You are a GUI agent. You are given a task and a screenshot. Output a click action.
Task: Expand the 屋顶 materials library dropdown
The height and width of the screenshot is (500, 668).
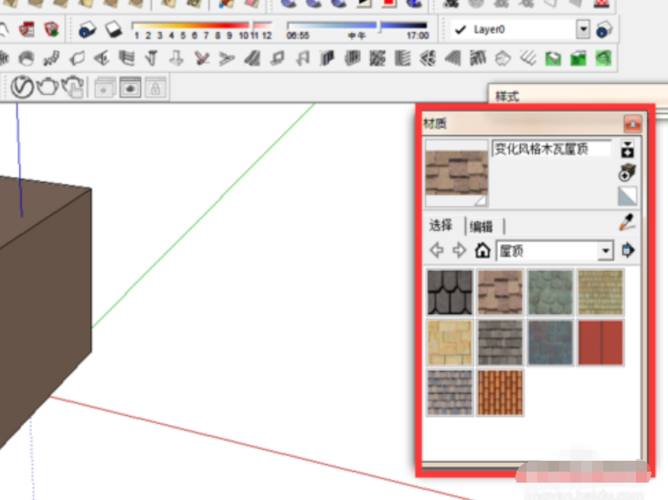(x=605, y=251)
